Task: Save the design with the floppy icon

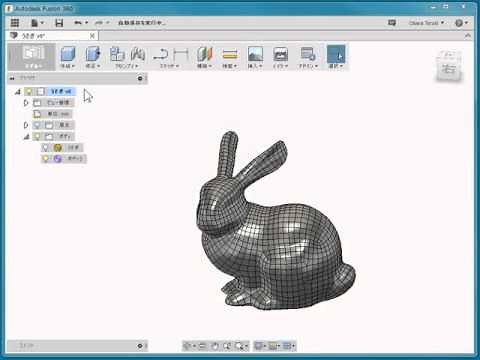Action: point(59,23)
